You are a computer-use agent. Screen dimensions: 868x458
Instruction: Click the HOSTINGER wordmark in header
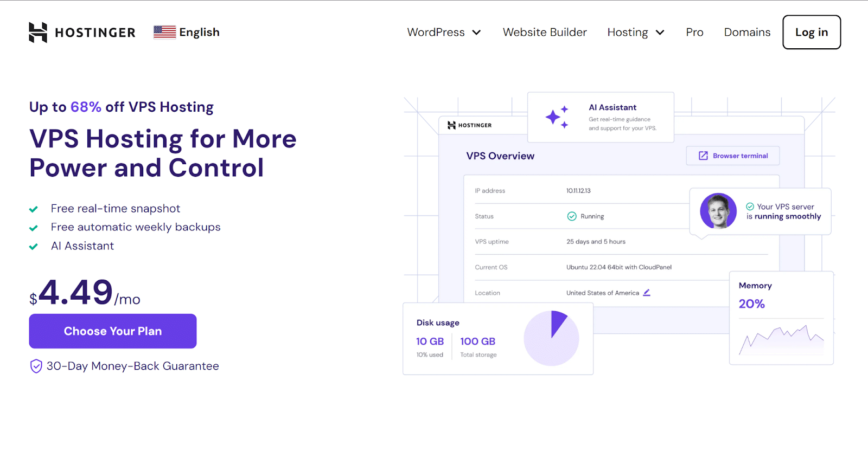(95, 33)
